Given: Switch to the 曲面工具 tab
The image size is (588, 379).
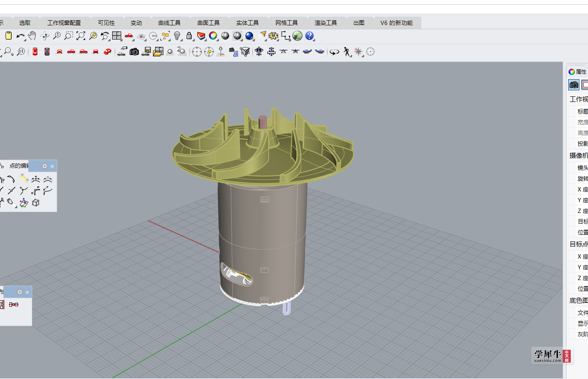Looking at the screenshot, I should [208, 23].
